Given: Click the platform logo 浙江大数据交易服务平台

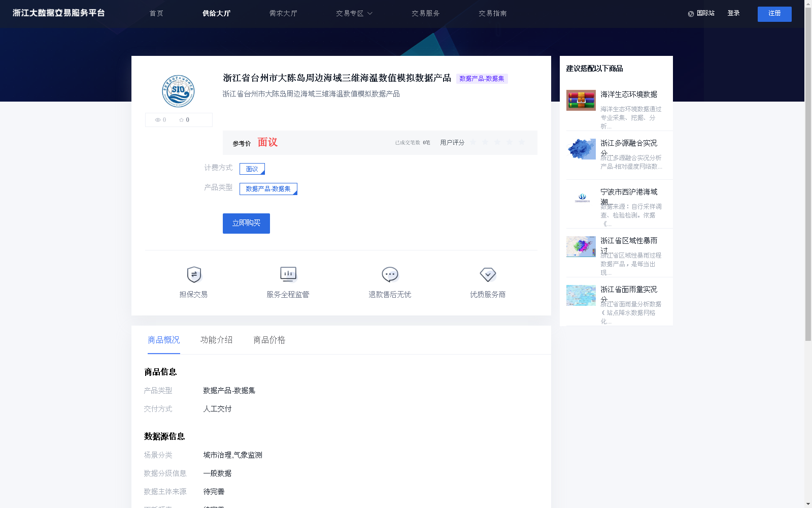Looking at the screenshot, I should 57,13.
